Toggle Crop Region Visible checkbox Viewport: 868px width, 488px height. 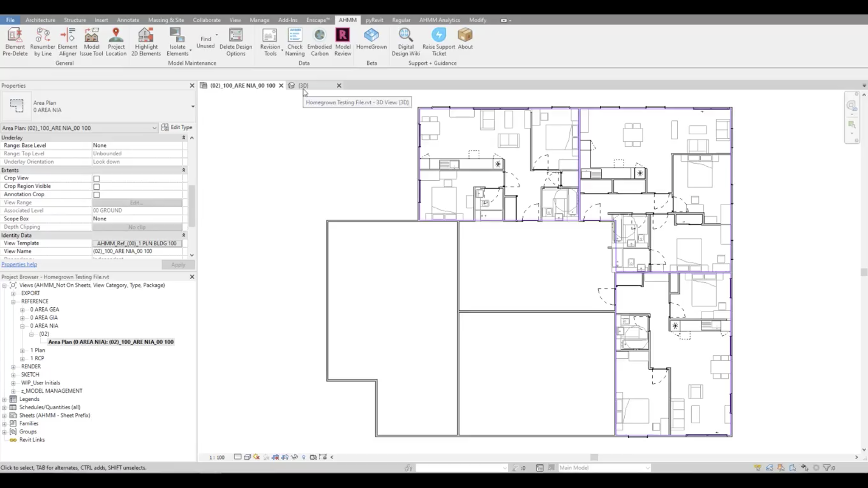[x=96, y=187]
